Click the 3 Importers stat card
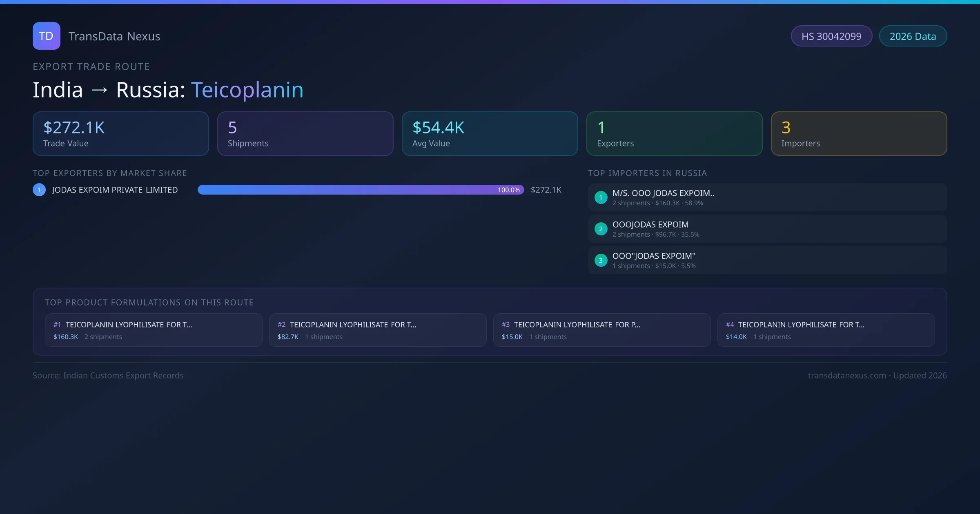This screenshot has height=514, width=980. pyautogui.click(x=859, y=134)
